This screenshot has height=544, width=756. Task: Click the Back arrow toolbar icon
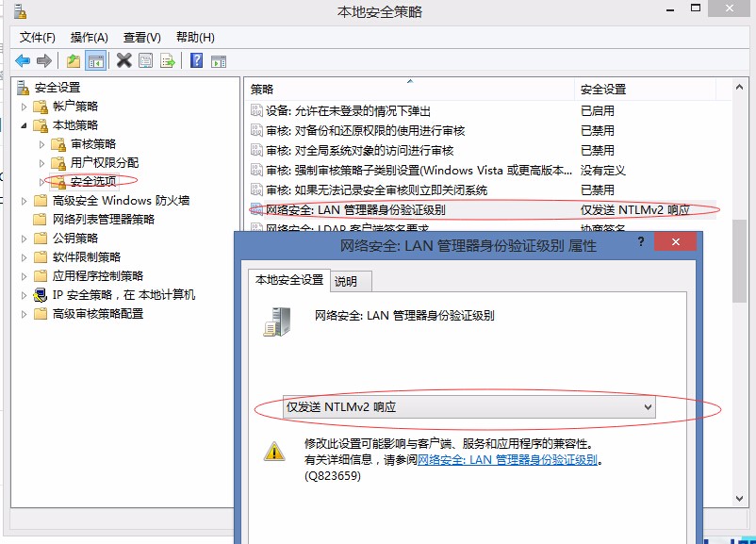click(x=23, y=61)
